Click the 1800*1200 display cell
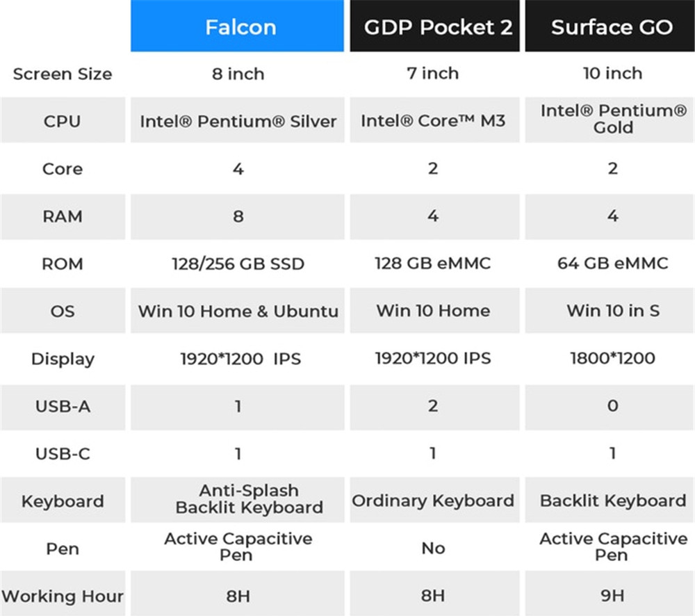 (x=612, y=359)
